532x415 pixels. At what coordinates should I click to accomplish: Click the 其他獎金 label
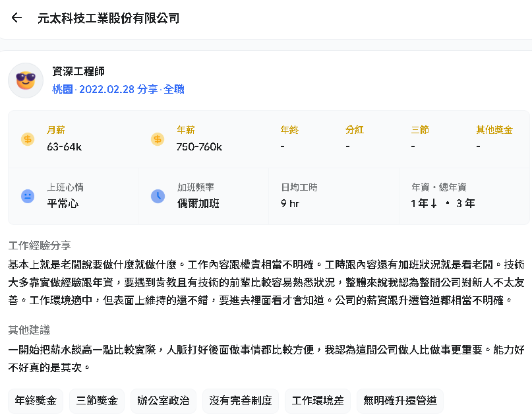click(494, 130)
